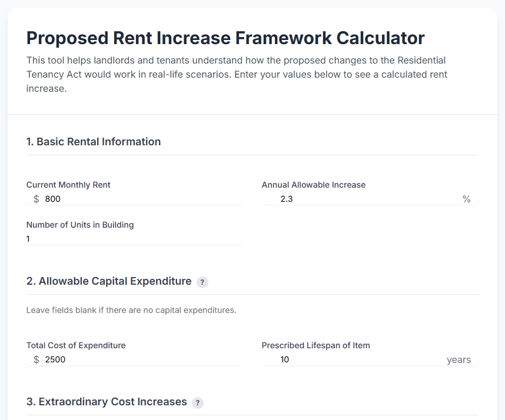Click the 'Leave fields blank' hint text
This screenshot has width=505, height=420.
pos(131,310)
